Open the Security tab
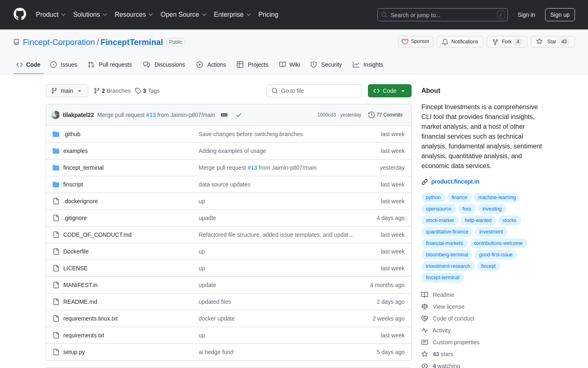The image size is (588, 368). (326, 65)
